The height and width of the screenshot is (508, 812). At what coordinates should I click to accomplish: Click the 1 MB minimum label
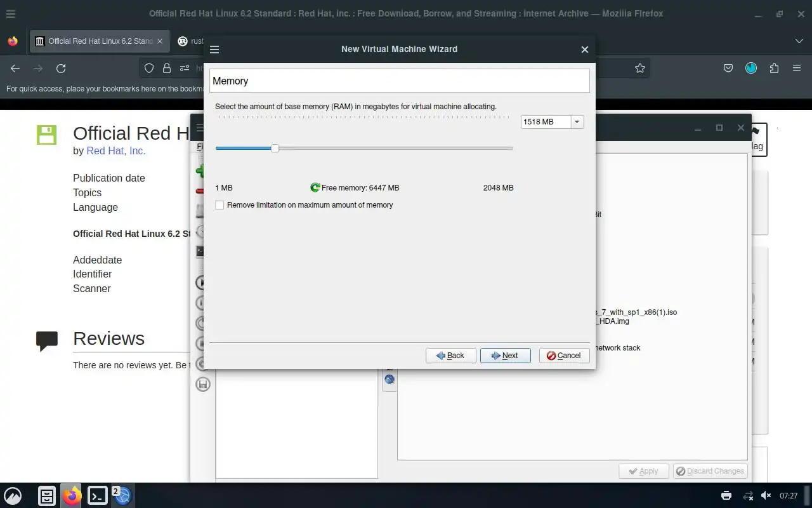pos(224,188)
